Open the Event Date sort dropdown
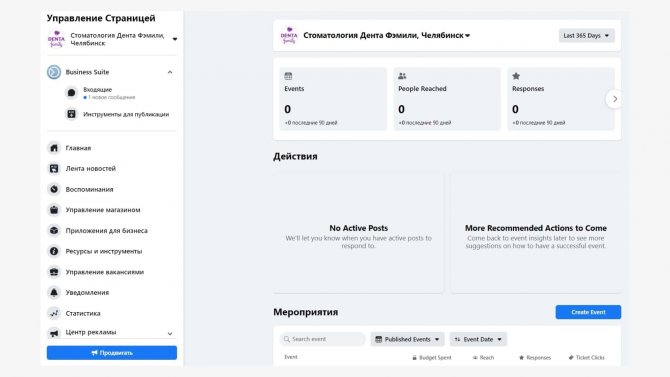 click(x=478, y=339)
